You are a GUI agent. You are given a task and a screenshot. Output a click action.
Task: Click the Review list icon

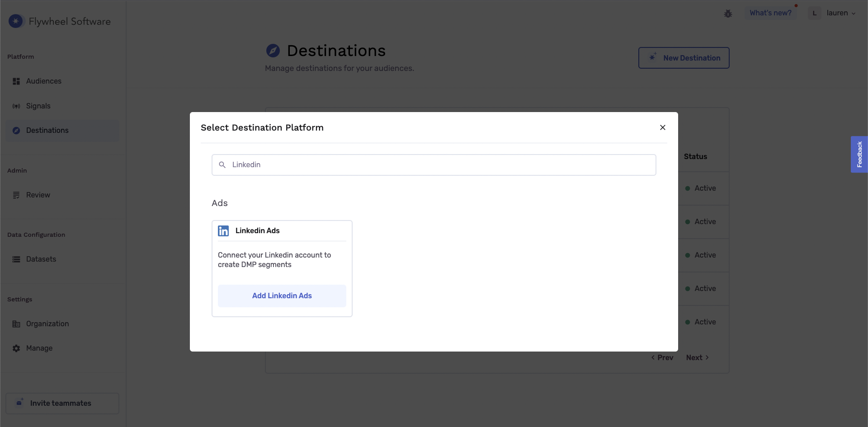[16, 195]
